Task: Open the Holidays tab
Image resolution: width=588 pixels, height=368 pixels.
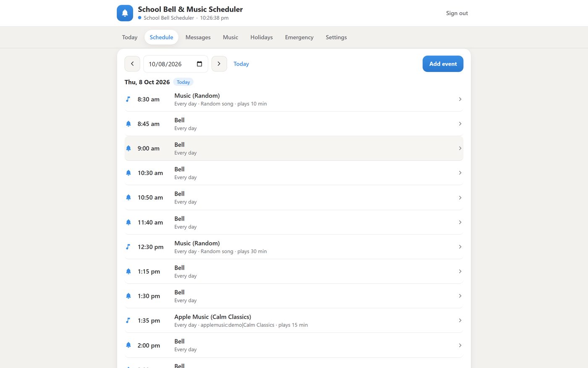Action: (x=262, y=37)
